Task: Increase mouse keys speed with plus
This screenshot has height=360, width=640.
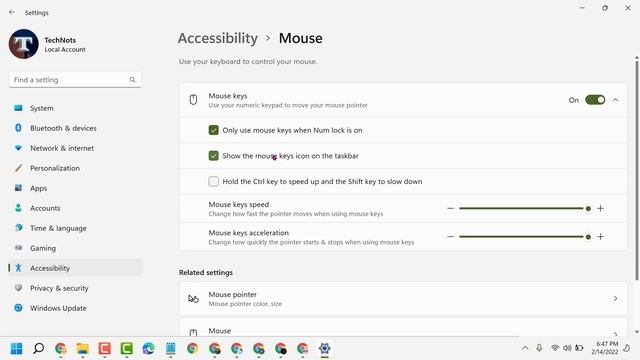Action: [600, 209]
